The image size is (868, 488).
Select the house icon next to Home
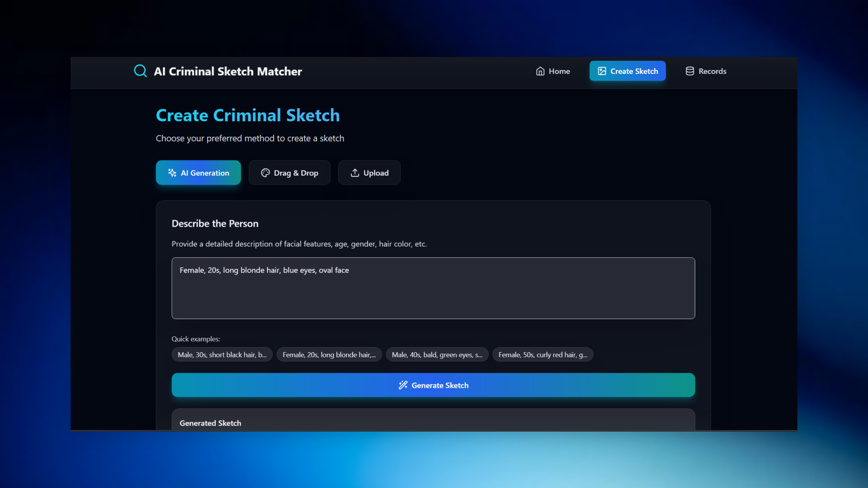coord(541,71)
